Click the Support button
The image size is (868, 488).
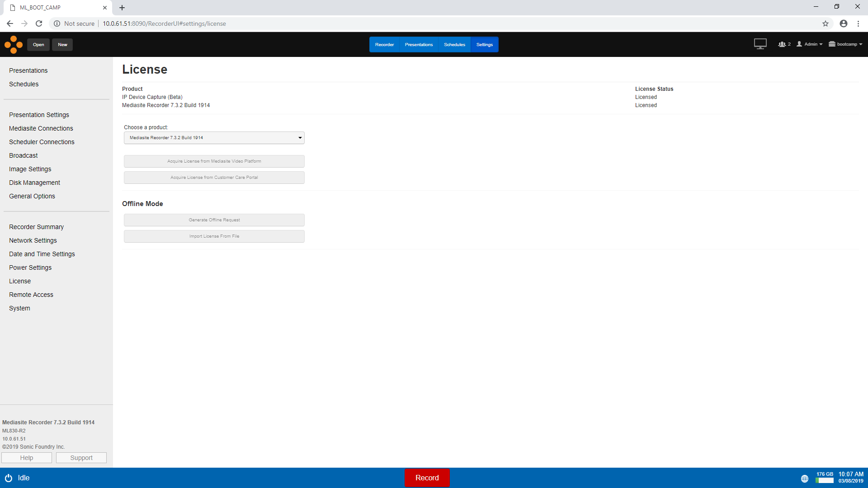tap(81, 458)
